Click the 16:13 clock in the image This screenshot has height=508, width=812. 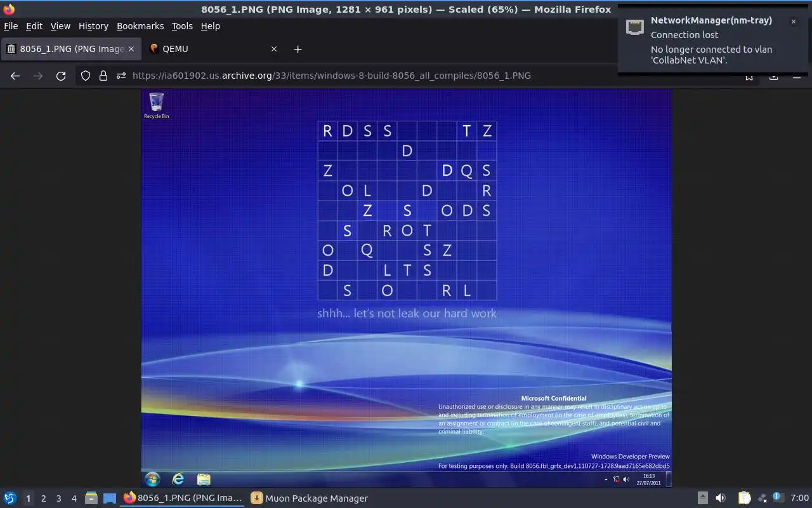(649, 476)
